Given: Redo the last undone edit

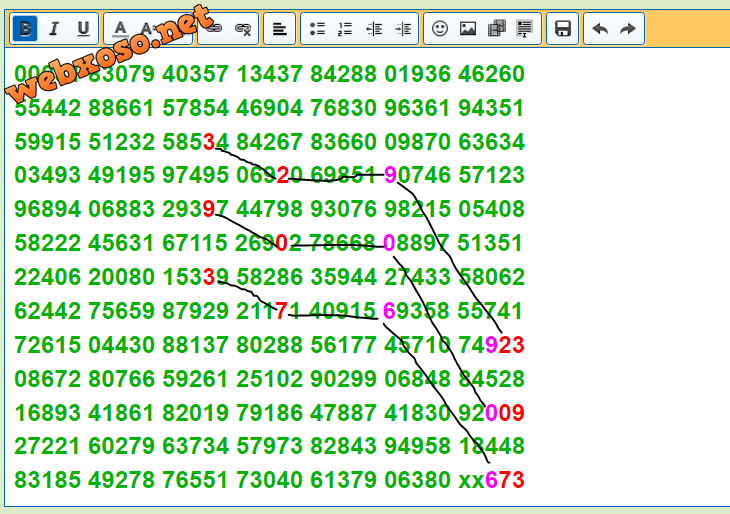Looking at the screenshot, I should click(x=628, y=29).
